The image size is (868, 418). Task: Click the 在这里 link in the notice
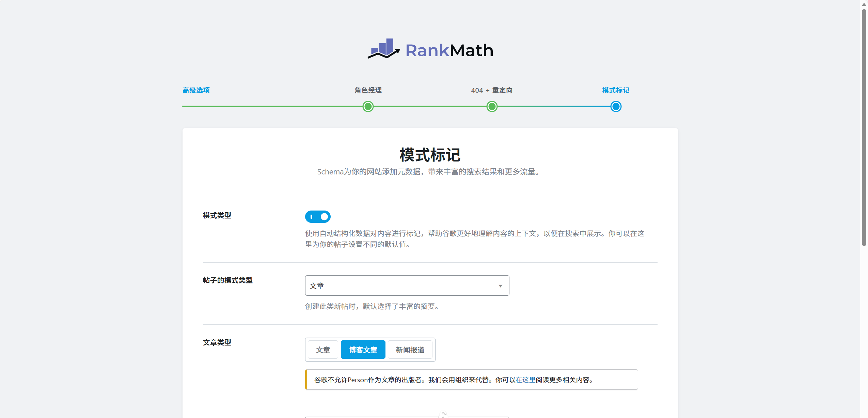525,380
